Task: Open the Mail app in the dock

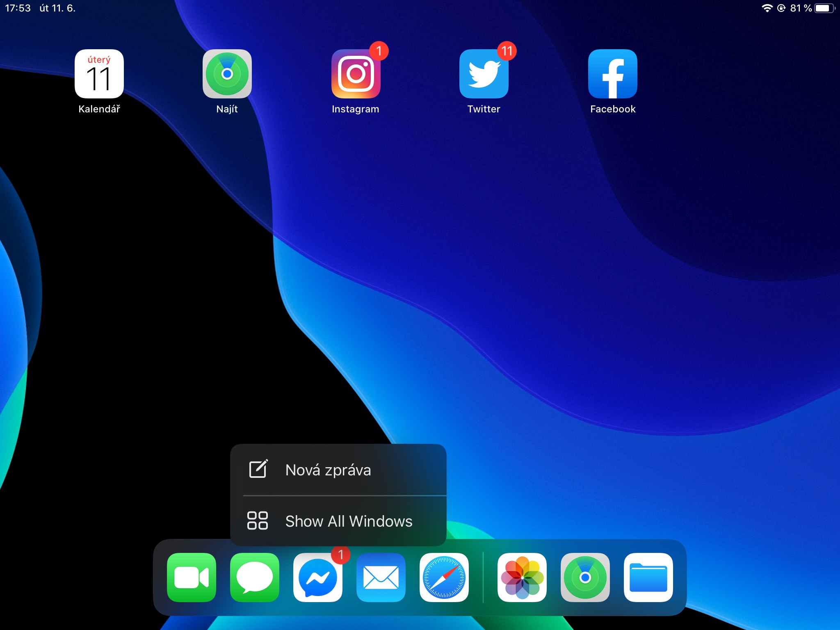Action: tap(381, 577)
